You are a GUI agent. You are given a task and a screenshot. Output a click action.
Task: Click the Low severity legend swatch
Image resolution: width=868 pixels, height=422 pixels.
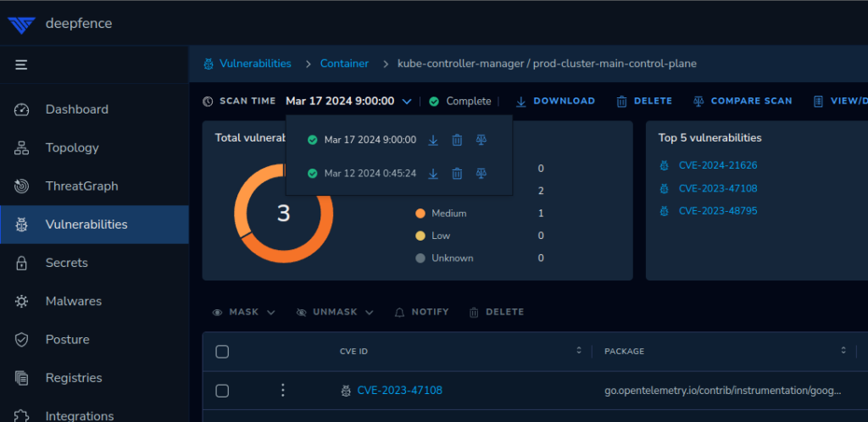coord(420,236)
